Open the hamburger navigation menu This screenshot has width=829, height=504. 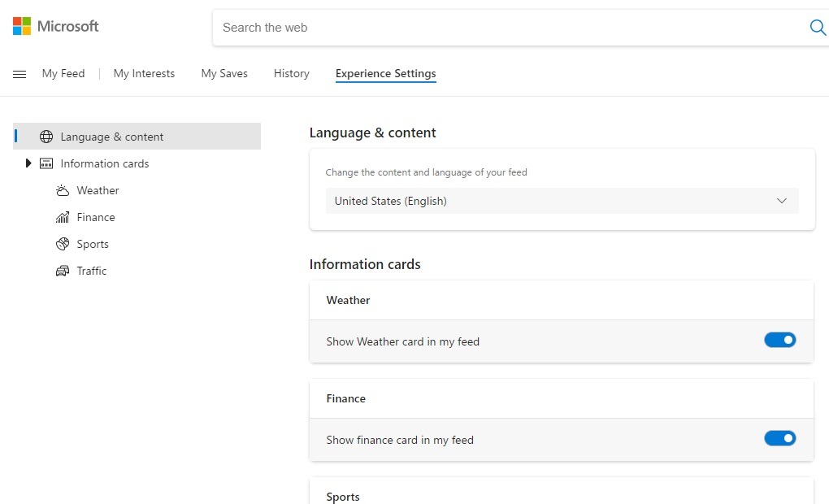[20, 74]
